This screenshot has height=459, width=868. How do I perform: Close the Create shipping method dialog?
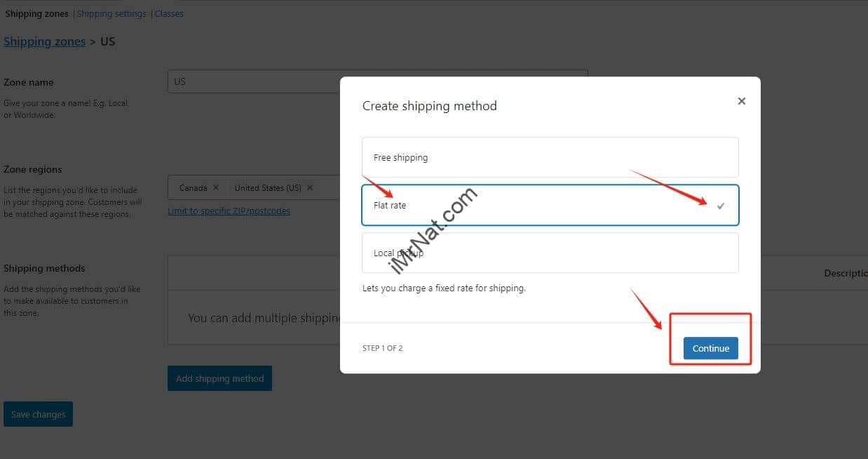click(741, 101)
